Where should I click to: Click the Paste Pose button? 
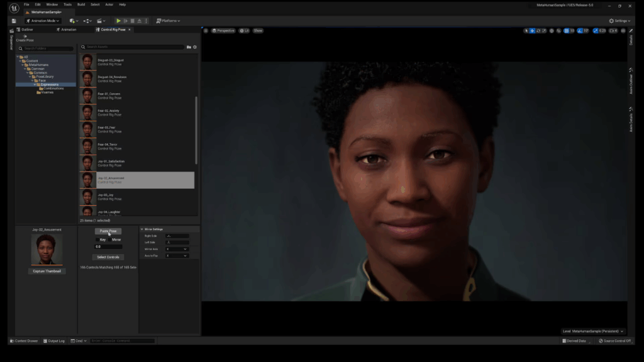tap(108, 231)
